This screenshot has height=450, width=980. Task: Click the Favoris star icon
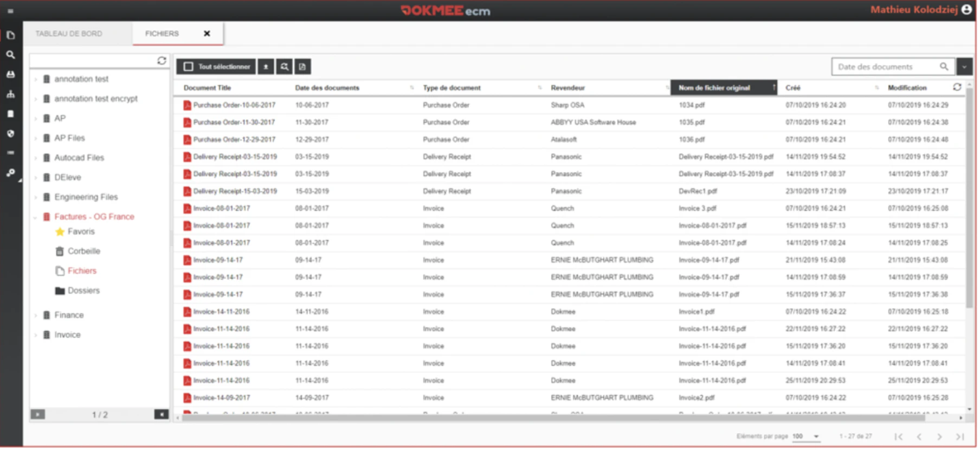point(60,232)
